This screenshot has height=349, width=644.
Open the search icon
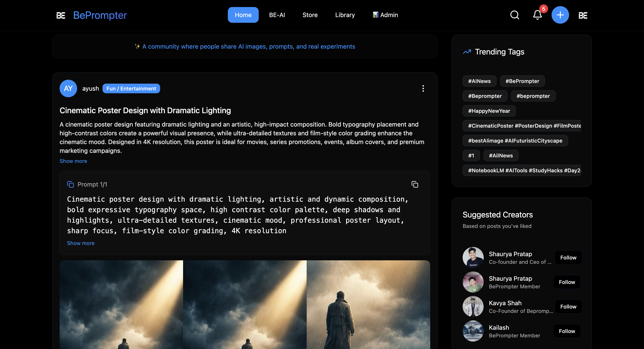click(514, 15)
